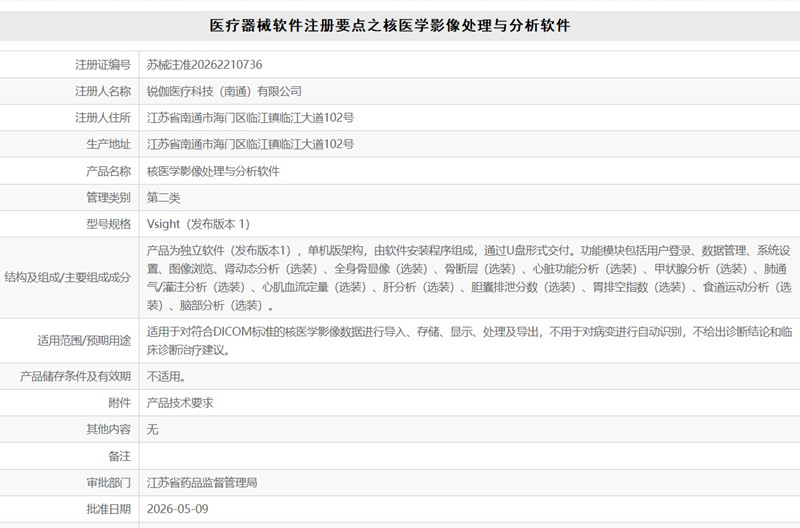Select the label 备注
The width and height of the screenshot is (800, 528).
[x=120, y=456]
